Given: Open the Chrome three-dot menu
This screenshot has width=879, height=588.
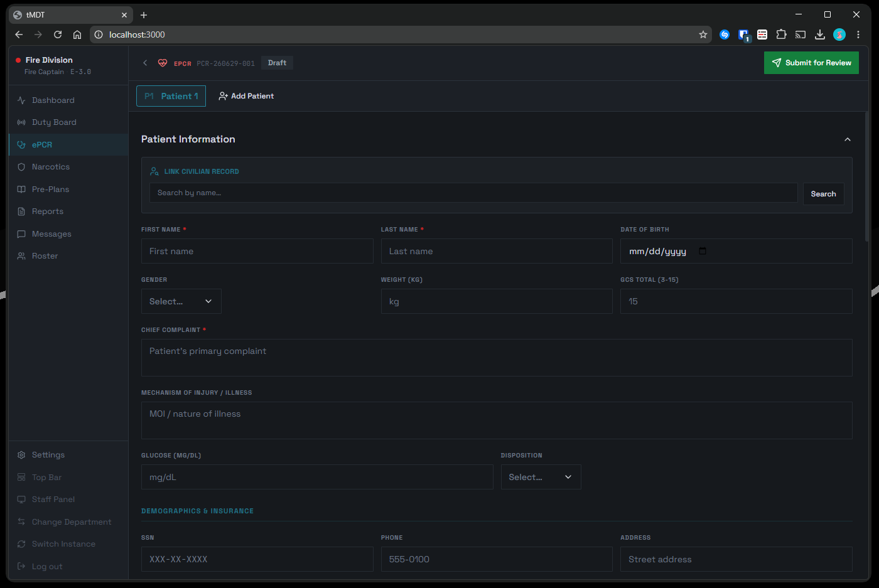Looking at the screenshot, I should (x=858, y=35).
